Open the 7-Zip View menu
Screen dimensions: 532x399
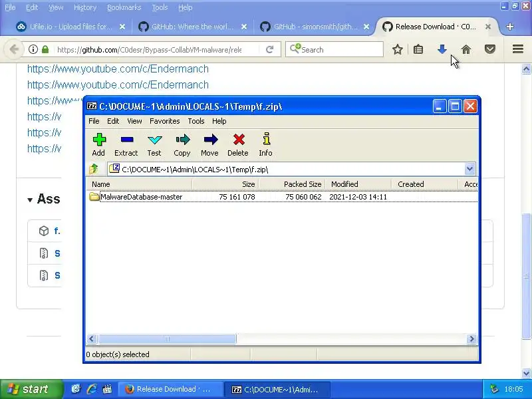click(134, 121)
